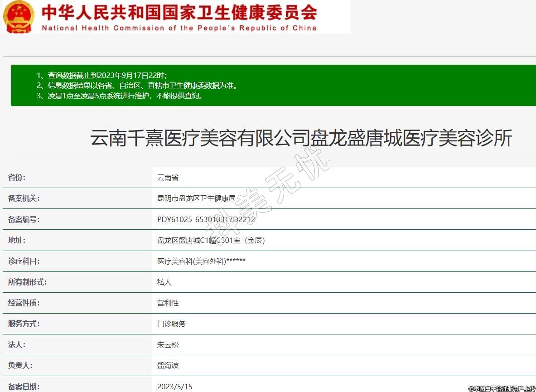Click the filing date 2023/5/15
Image resolution: width=536 pixels, height=392 pixels.
pos(174,387)
